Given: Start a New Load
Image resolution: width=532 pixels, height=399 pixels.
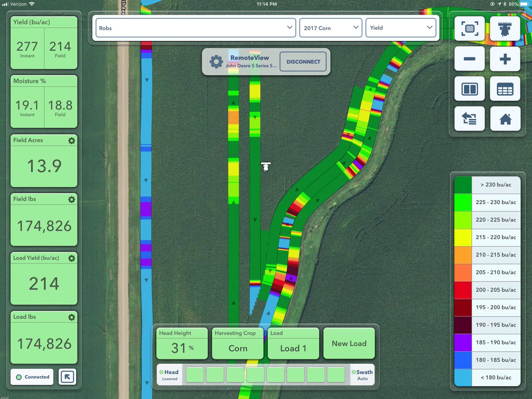Looking at the screenshot, I should pyautogui.click(x=349, y=344).
